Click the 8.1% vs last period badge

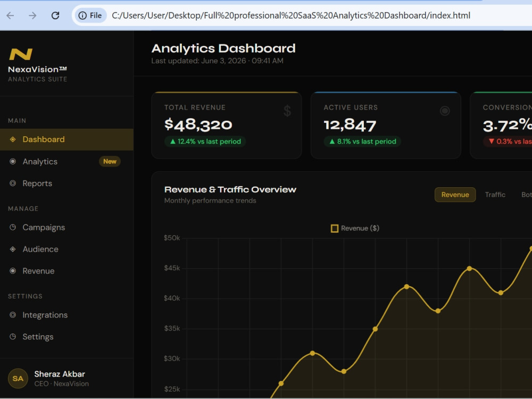(x=362, y=142)
